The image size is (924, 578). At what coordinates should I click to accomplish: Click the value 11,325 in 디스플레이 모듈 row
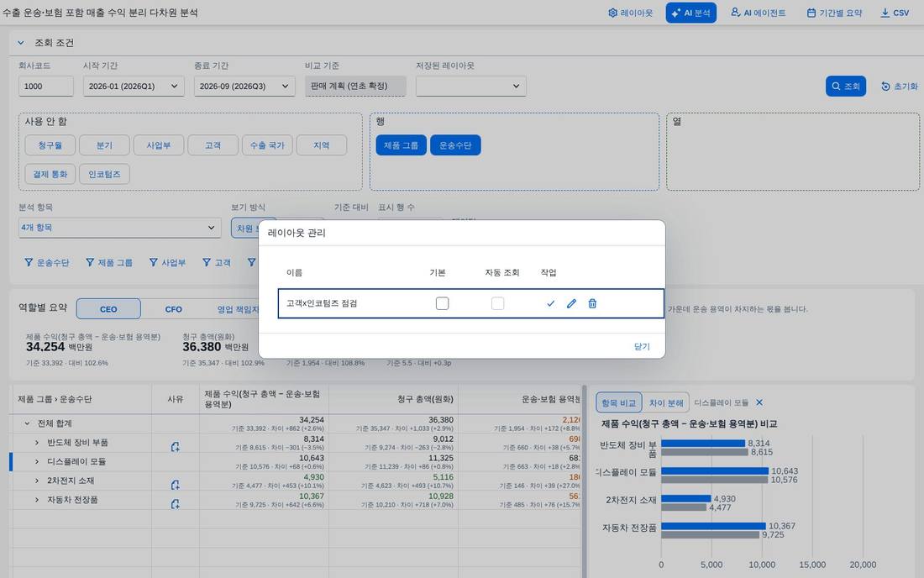pyautogui.click(x=441, y=458)
